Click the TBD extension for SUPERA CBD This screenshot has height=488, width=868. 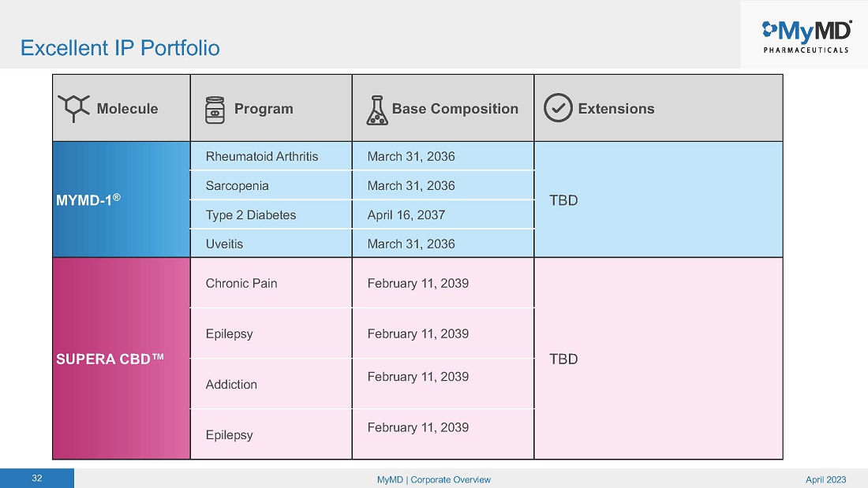[564, 359]
